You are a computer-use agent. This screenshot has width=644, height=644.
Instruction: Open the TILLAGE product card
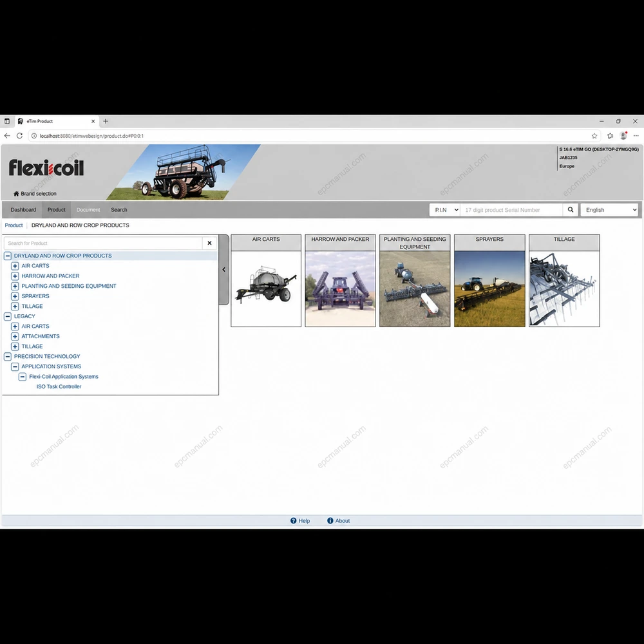pos(564,281)
